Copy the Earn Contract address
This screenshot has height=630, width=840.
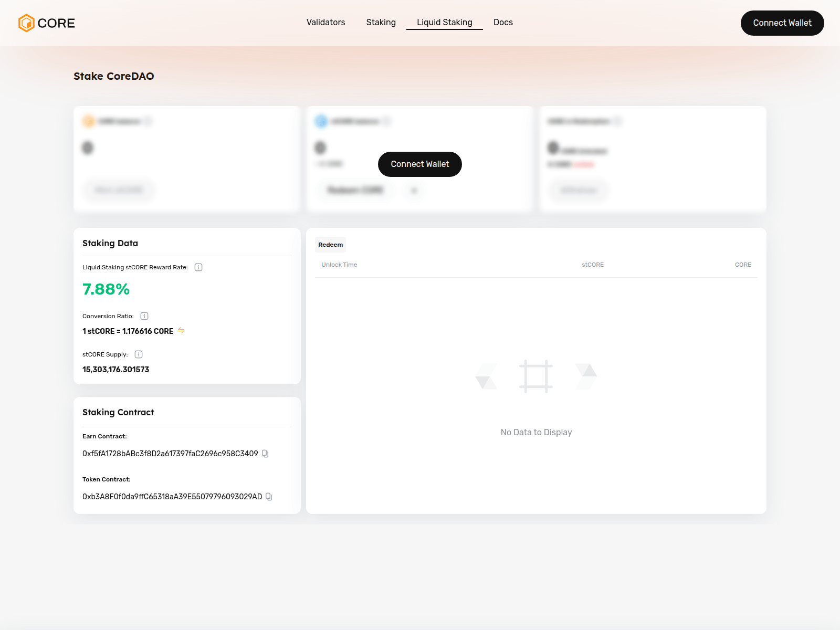point(265,454)
